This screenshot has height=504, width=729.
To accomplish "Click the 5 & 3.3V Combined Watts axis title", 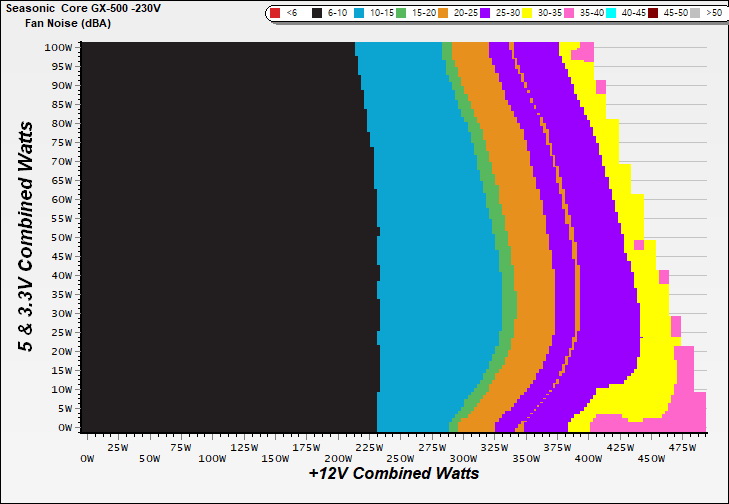I will [27, 236].
